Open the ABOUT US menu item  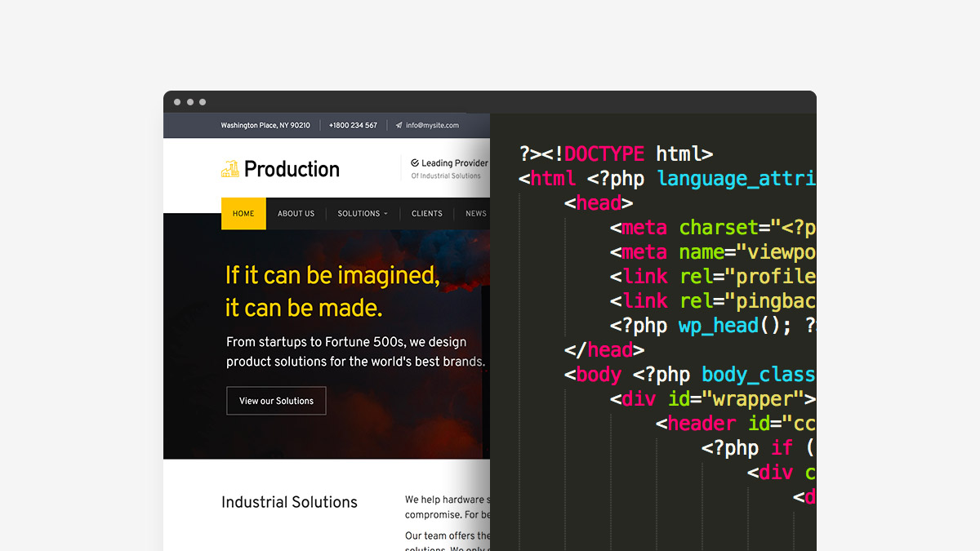tap(296, 214)
